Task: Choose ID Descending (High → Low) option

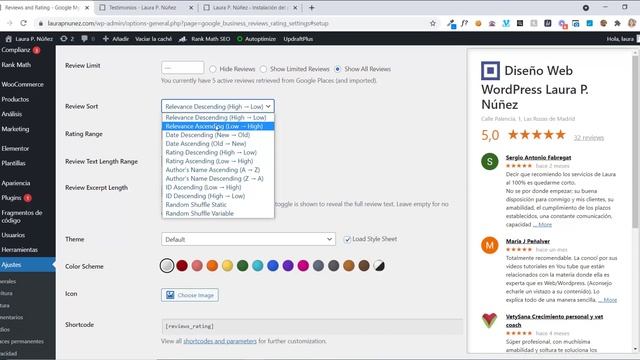Action: click(218, 196)
